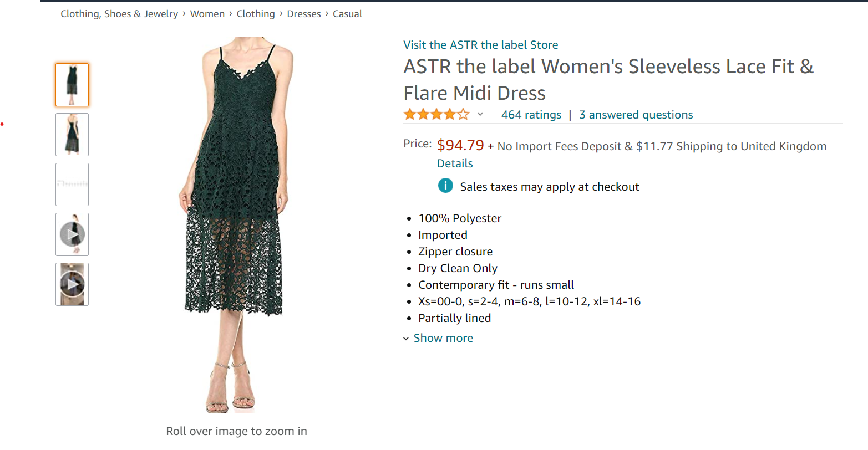Click the blue info icon beside sales taxes

pos(445,186)
